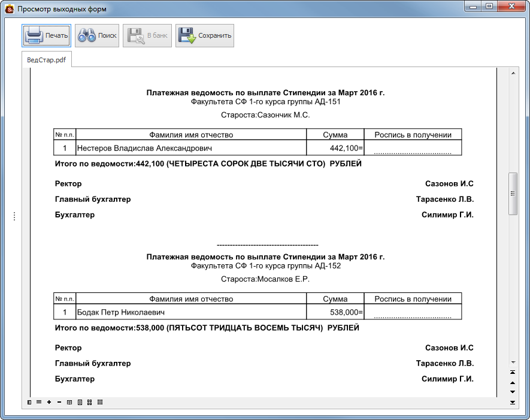Click the first Главный бухгалтер label
530x420 pixels.
click(93, 199)
